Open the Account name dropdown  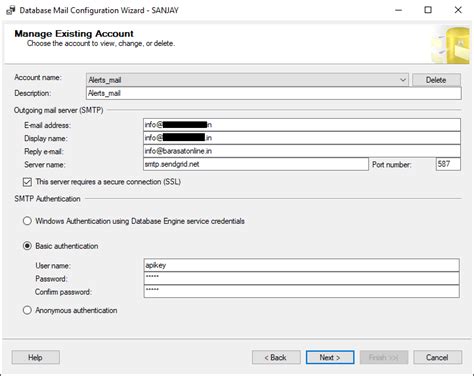[x=247, y=80]
